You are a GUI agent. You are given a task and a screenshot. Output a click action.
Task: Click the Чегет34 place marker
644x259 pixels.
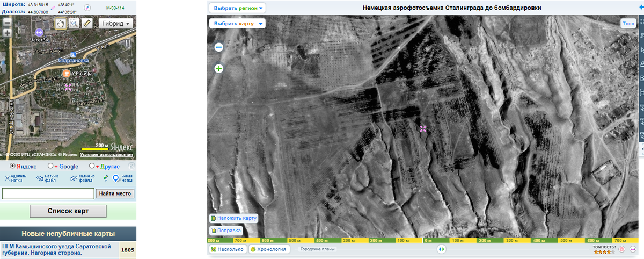39,32
